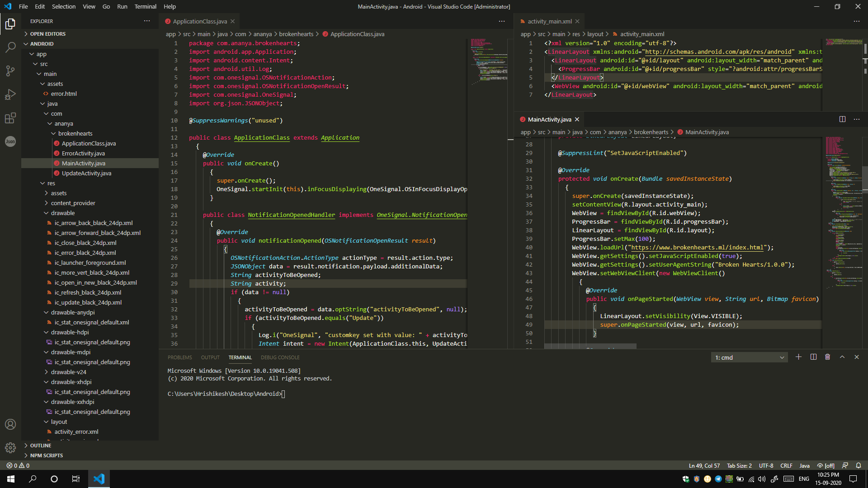Split the MainActivity.java editor right
Screen dimensions: 868x488
point(843,119)
